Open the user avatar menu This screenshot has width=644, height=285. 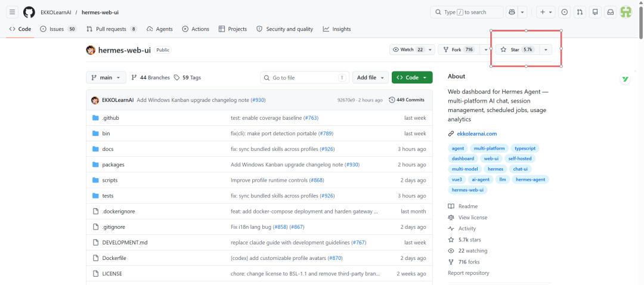point(626,13)
